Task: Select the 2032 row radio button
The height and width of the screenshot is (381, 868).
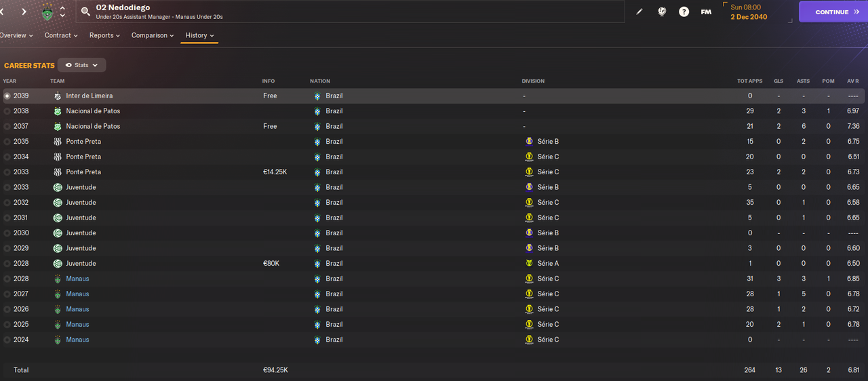Action: click(x=7, y=203)
